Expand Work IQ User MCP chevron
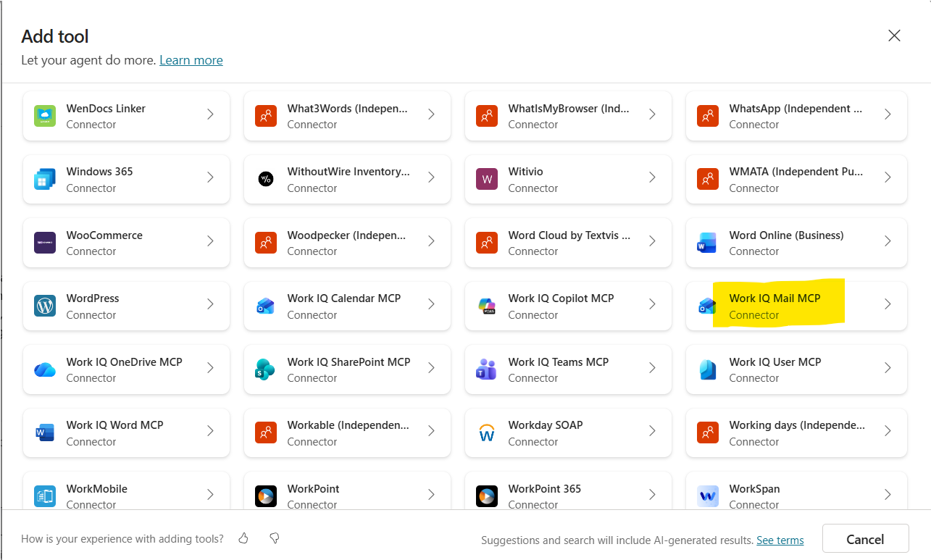The width and height of the screenshot is (931, 560). pyautogui.click(x=888, y=368)
